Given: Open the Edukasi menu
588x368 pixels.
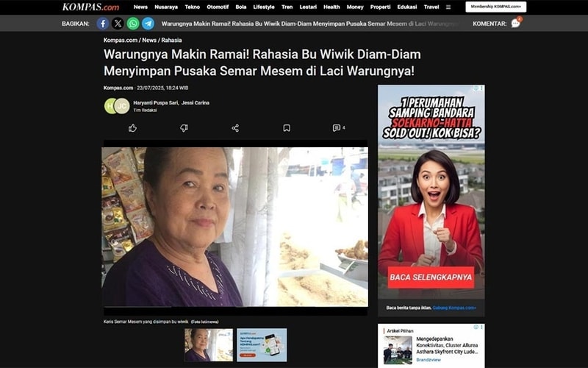Looking at the screenshot, I should pyautogui.click(x=407, y=7).
